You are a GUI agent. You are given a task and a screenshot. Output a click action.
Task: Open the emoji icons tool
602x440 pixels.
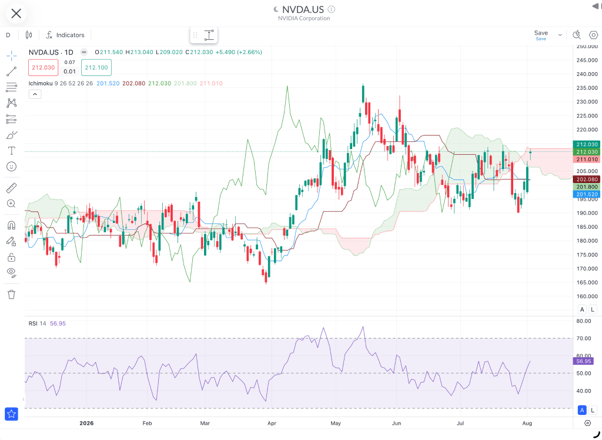pos(12,167)
